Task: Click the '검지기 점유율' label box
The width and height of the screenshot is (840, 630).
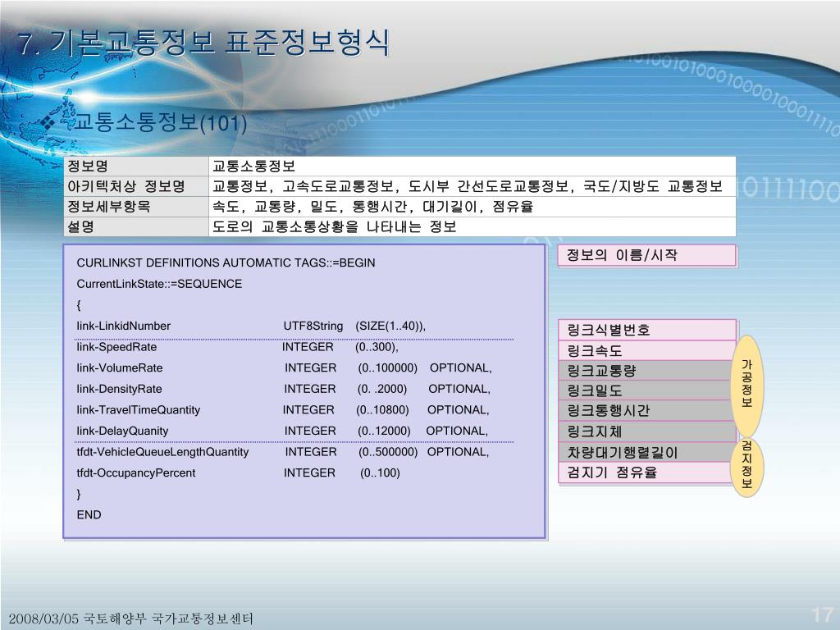Action: pyautogui.click(x=647, y=472)
